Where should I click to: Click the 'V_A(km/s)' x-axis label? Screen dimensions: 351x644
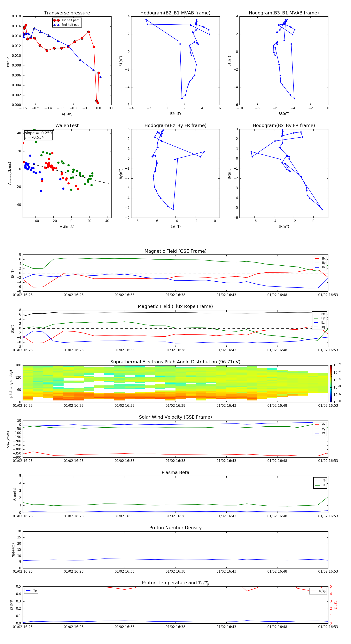(x=67, y=227)
